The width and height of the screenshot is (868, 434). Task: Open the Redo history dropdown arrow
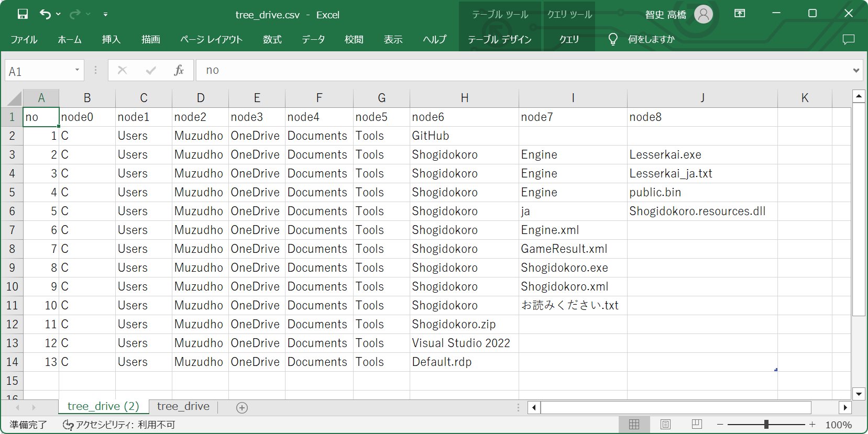(88, 14)
